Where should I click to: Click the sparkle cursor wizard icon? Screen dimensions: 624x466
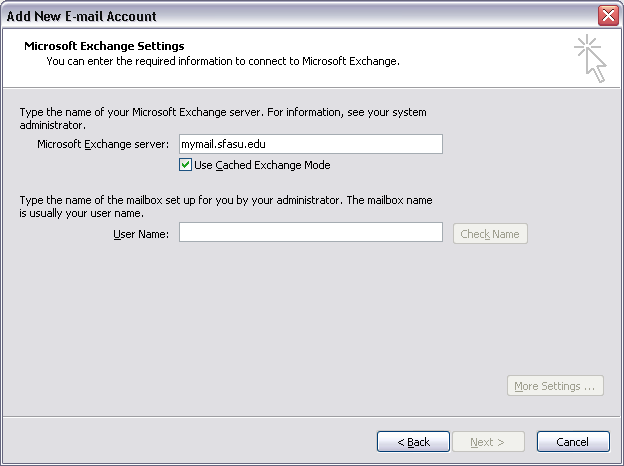(x=591, y=58)
